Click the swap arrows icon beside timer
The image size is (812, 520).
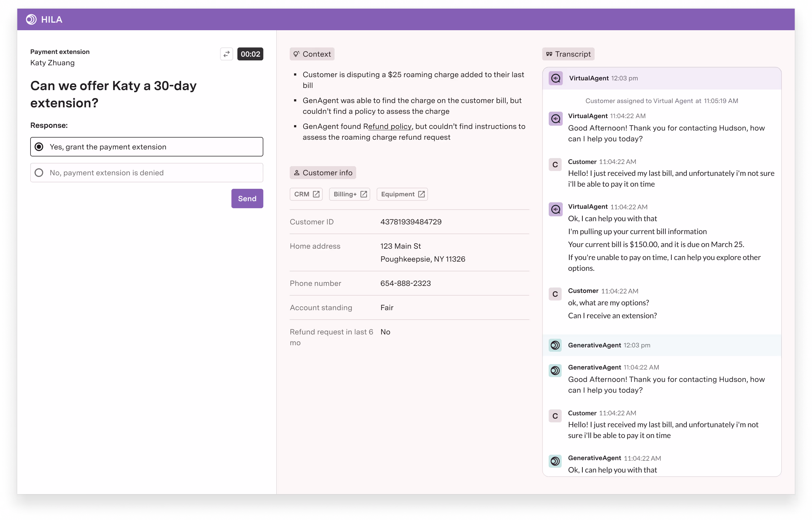(x=226, y=54)
